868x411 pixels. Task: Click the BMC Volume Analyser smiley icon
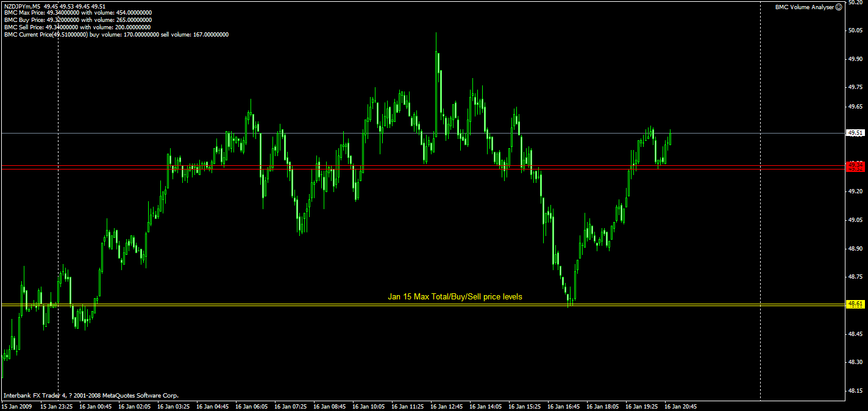pyautogui.click(x=839, y=7)
